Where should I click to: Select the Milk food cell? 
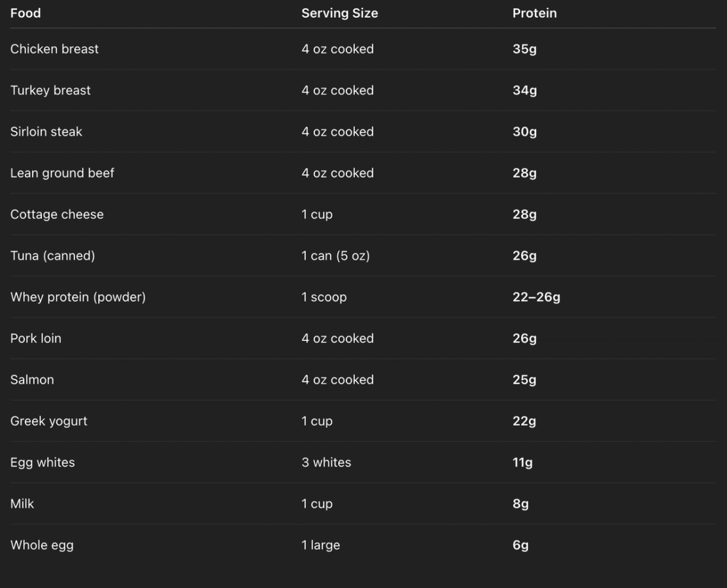tap(22, 504)
